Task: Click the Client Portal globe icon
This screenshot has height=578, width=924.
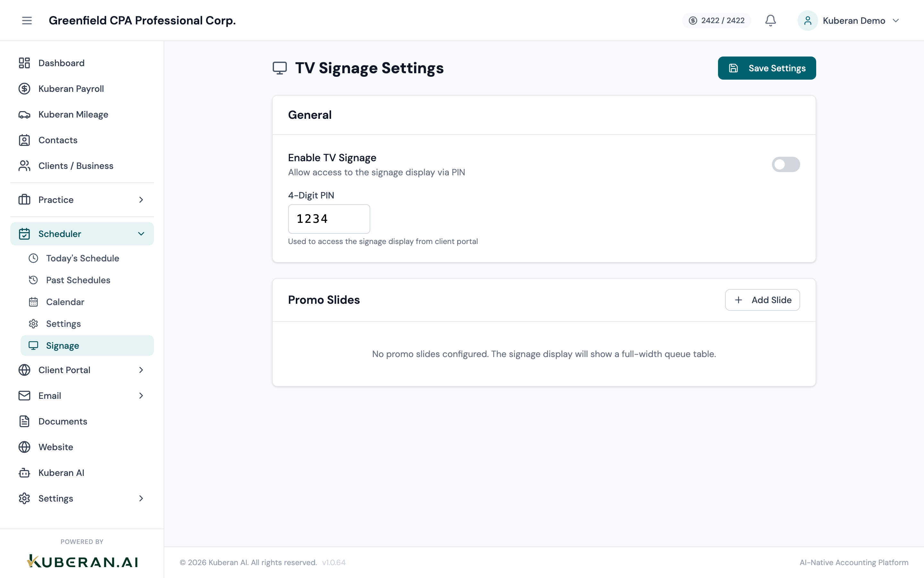Action: 24,370
